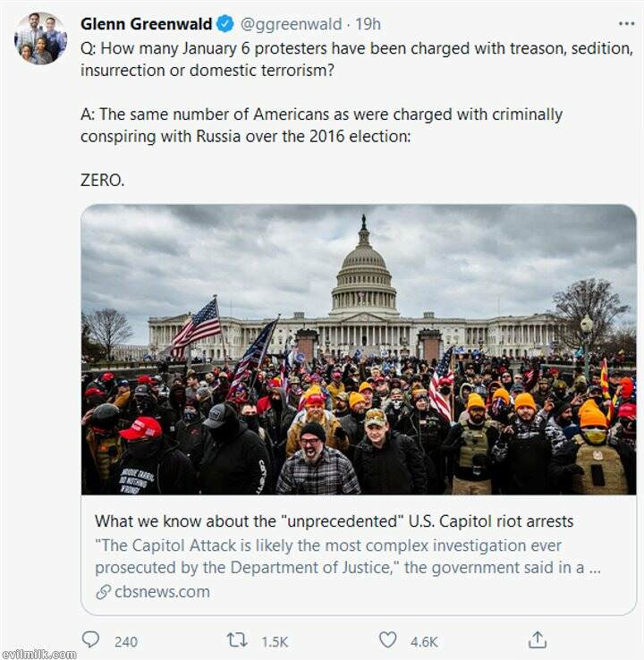This screenshot has width=644, height=660.
Task: Open the Glenn Greenwald display name
Action: click(x=146, y=24)
